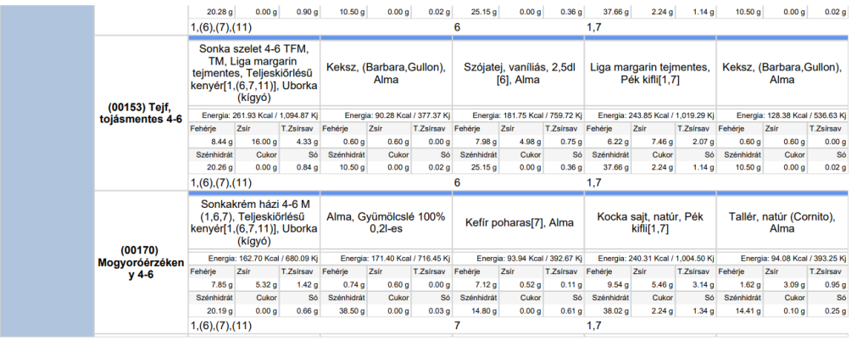Image resolution: width=868 pixels, height=341 pixels.
Task: Click the 'Energia: 261.93 Kcal' energy line
Action: click(x=255, y=115)
